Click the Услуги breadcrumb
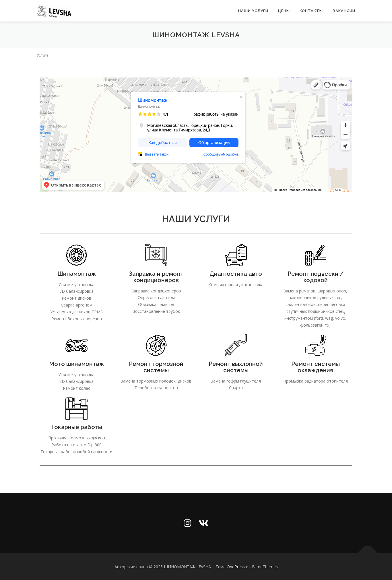This screenshot has width=392, height=580. [x=42, y=55]
